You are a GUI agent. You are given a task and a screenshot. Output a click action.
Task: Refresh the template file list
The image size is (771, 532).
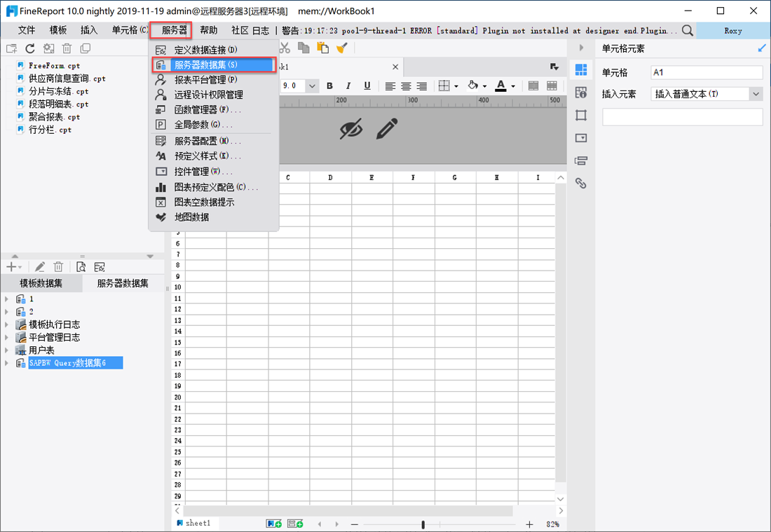[x=30, y=48]
